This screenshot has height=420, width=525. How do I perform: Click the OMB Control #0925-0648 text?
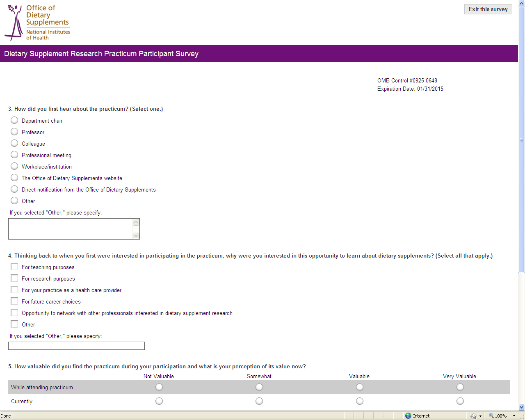coord(407,80)
